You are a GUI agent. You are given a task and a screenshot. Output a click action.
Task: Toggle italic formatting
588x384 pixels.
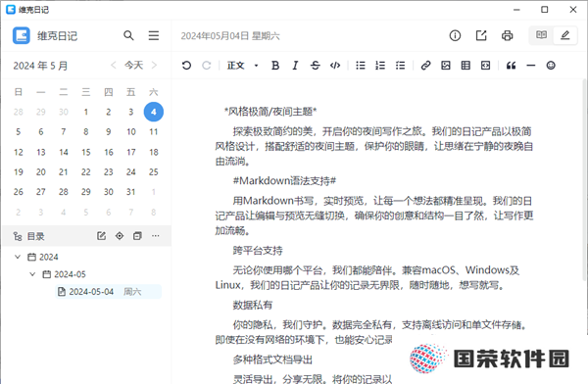click(295, 66)
